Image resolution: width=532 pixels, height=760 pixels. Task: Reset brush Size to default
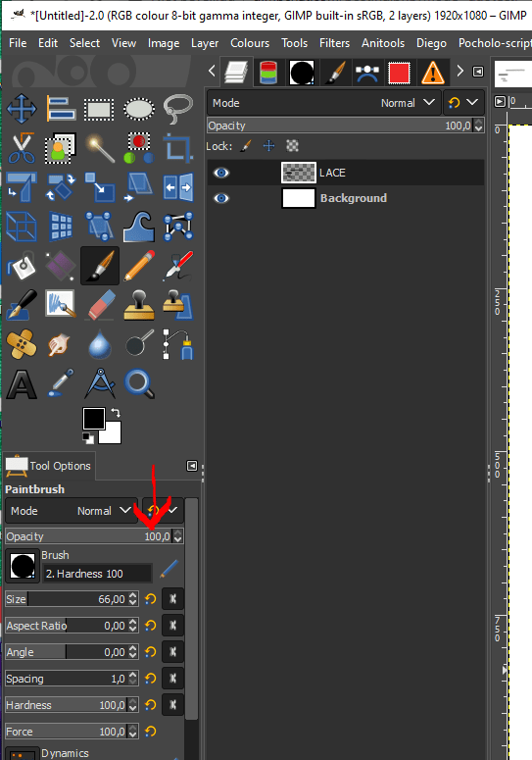pos(151,599)
